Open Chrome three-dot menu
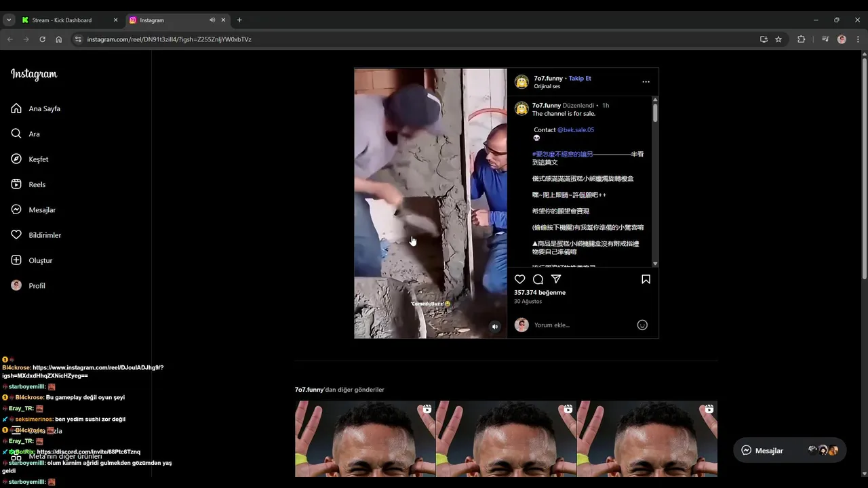This screenshot has height=488, width=868. 858,39
